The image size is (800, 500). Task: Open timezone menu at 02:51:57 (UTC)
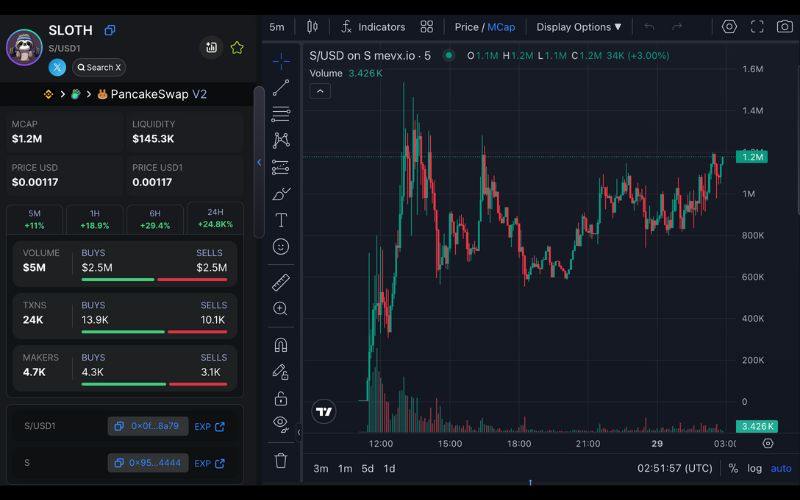point(674,468)
